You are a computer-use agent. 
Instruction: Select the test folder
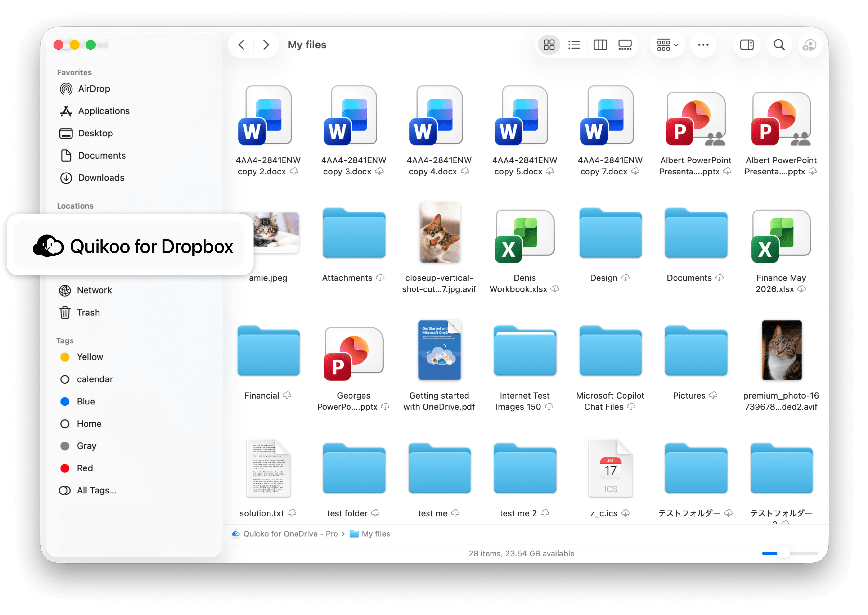tap(354, 469)
